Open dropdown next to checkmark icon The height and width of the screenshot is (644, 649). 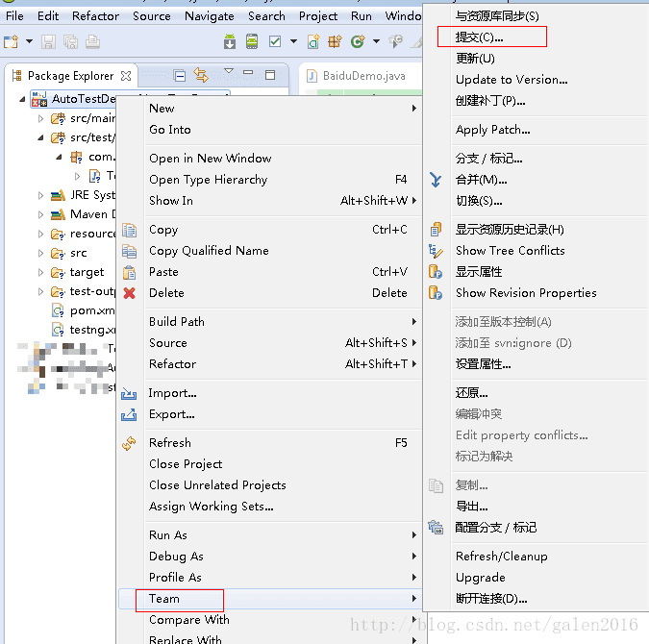(x=293, y=41)
